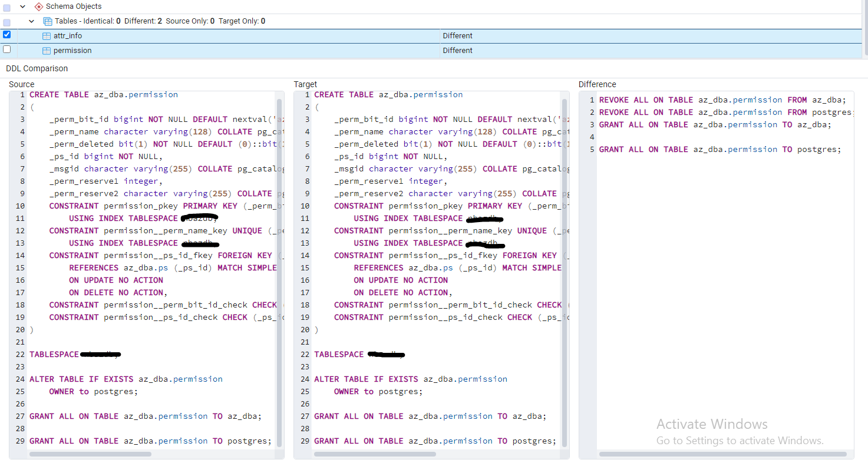Click the Schema Objects diamond icon
This screenshot has height=463, width=868.
coord(39,6)
